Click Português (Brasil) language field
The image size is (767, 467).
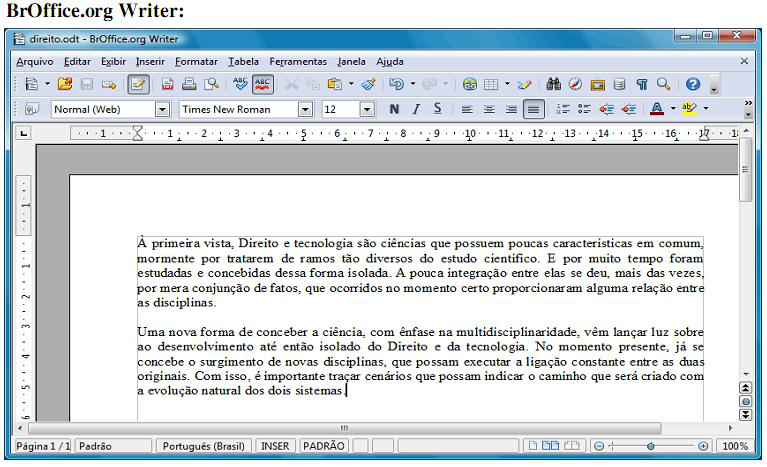203,446
